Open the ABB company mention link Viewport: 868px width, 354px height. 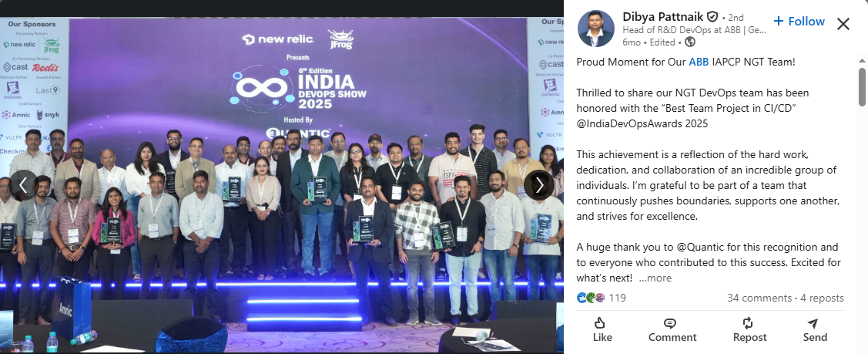tap(698, 62)
